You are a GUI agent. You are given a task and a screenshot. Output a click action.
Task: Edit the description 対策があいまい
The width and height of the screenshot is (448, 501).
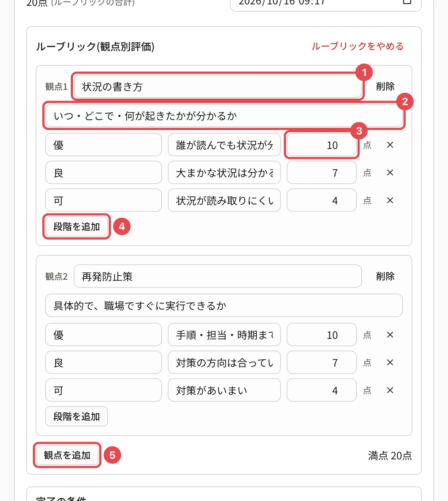click(x=224, y=390)
